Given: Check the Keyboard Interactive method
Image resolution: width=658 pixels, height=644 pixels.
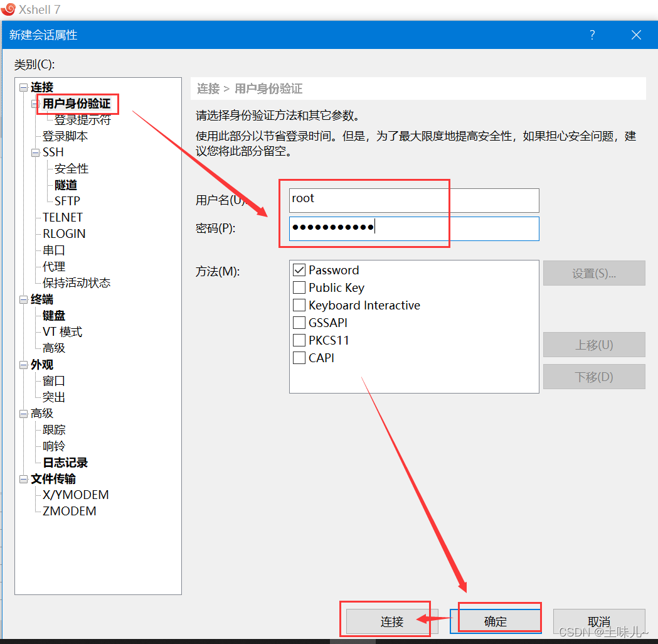Looking at the screenshot, I should 299,305.
